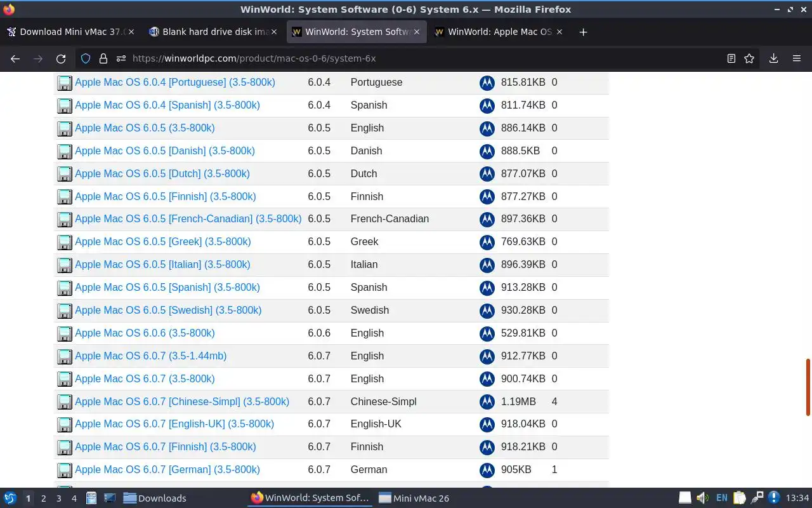Open a new browser tab
The height and width of the screenshot is (508, 812).
583,32
